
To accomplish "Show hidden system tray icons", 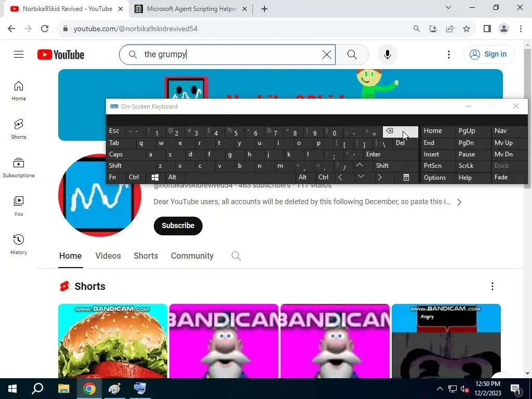I will 440,389.
